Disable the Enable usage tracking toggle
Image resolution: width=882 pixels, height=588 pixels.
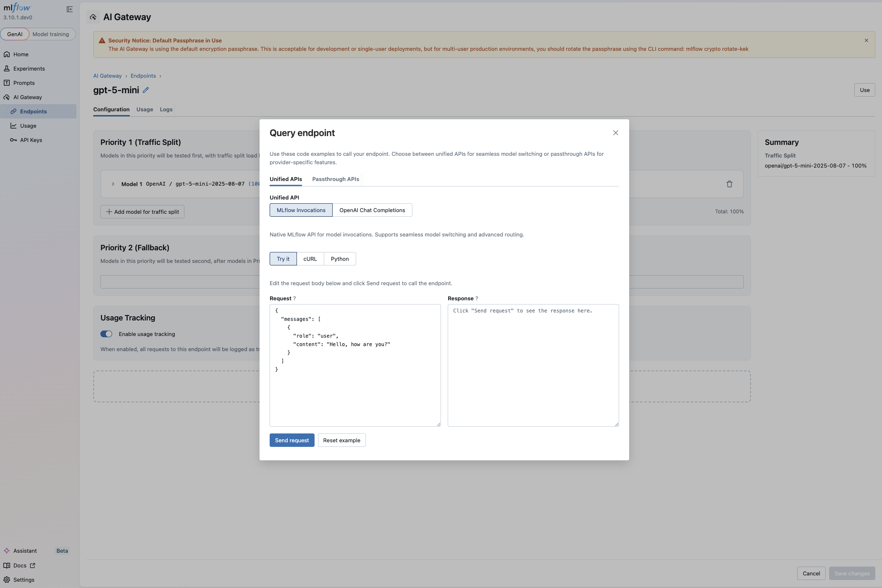106,334
